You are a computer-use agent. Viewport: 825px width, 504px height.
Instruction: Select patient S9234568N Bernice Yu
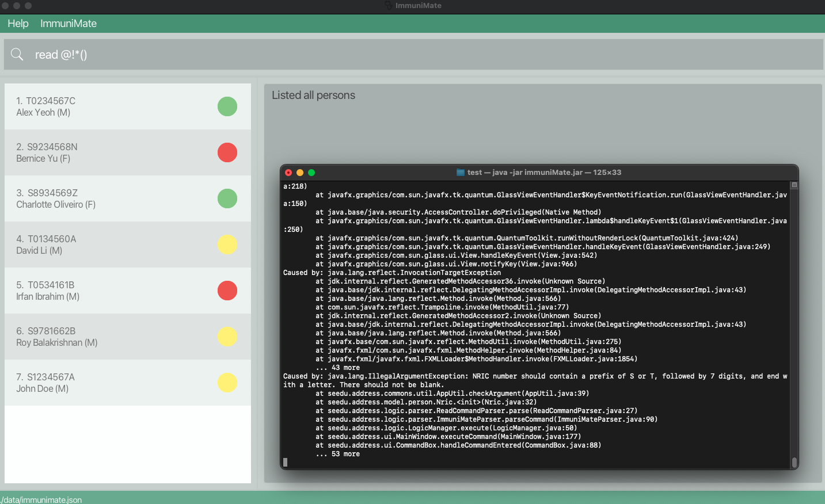[128, 152]
